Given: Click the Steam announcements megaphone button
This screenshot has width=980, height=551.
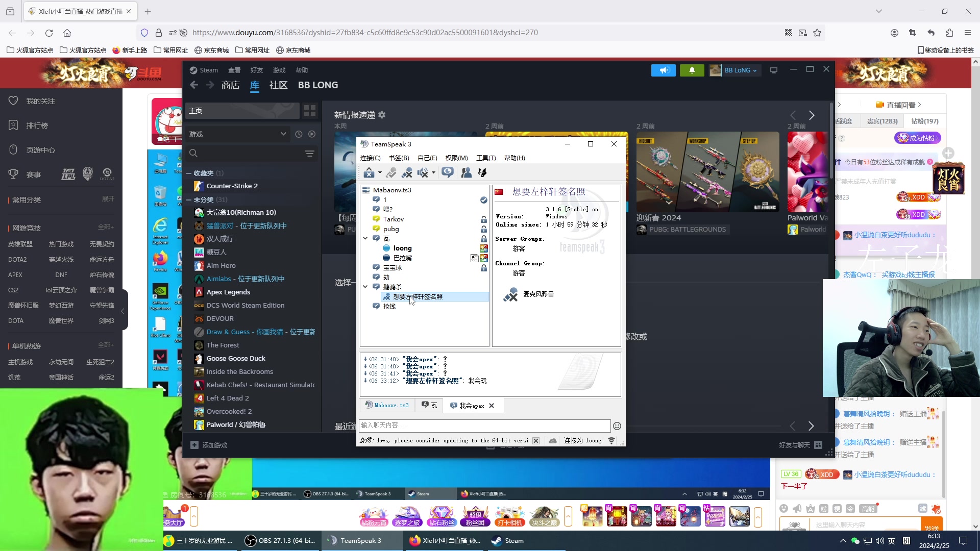Looking at the screenshot, I should [x=664, y=70].
